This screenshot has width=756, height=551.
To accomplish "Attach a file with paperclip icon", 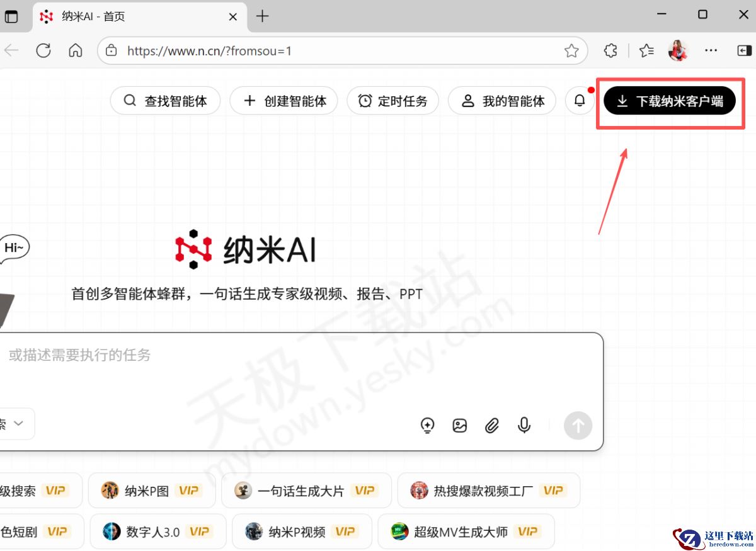I will 492,426.
